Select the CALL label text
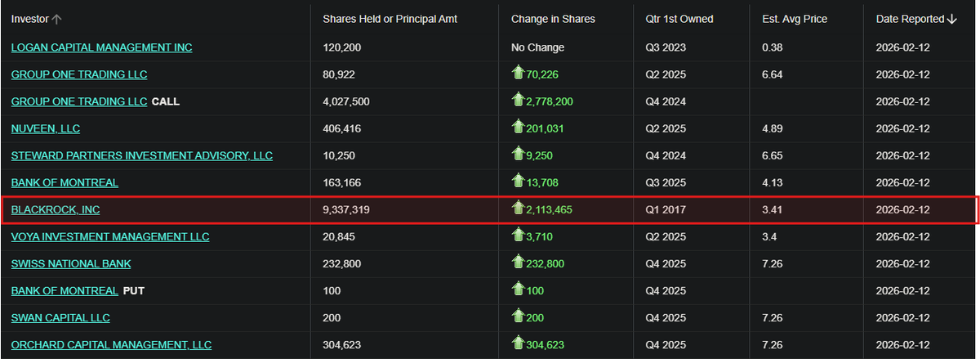The height and width of the screenshot is (359, 980). tap(166, 101)
